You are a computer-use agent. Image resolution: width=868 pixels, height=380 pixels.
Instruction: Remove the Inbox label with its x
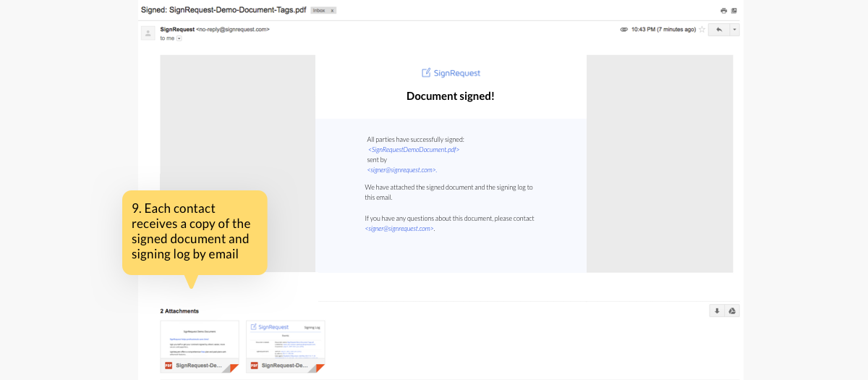[332, 11]
